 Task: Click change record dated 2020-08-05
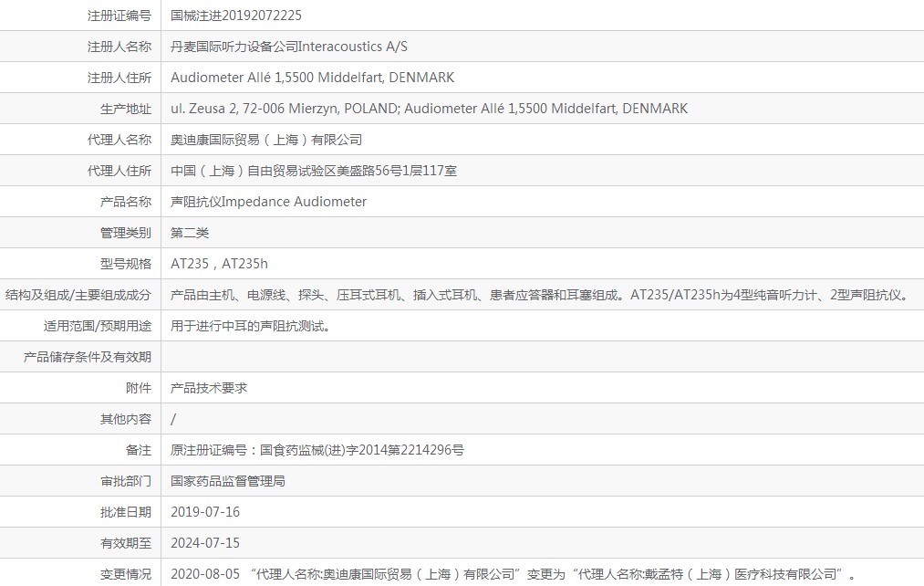pyautogui.click(x=513, y=574)
